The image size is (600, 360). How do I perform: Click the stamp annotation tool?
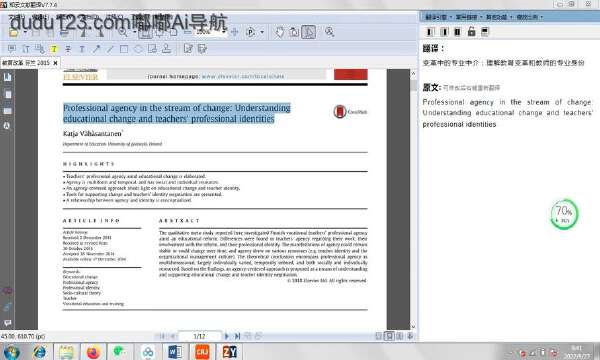(x=166, y=49)
